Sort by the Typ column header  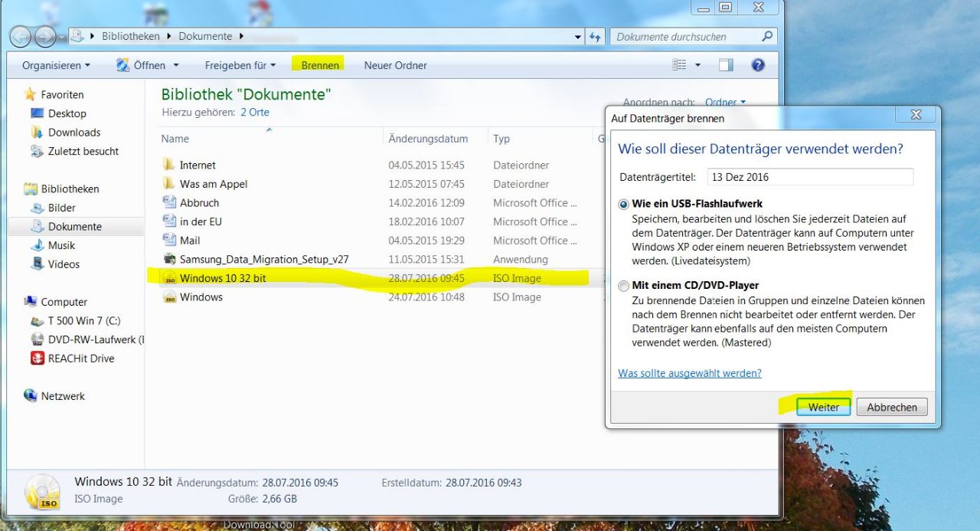click(x=540, y=139)
